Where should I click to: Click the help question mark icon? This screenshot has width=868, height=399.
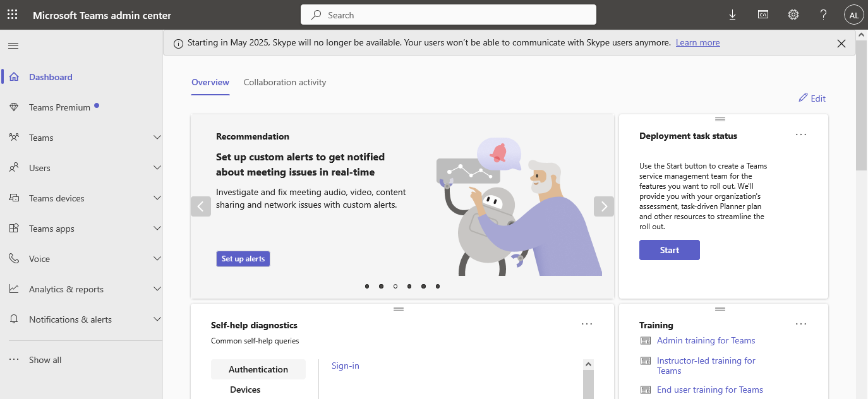pos(824,15)
